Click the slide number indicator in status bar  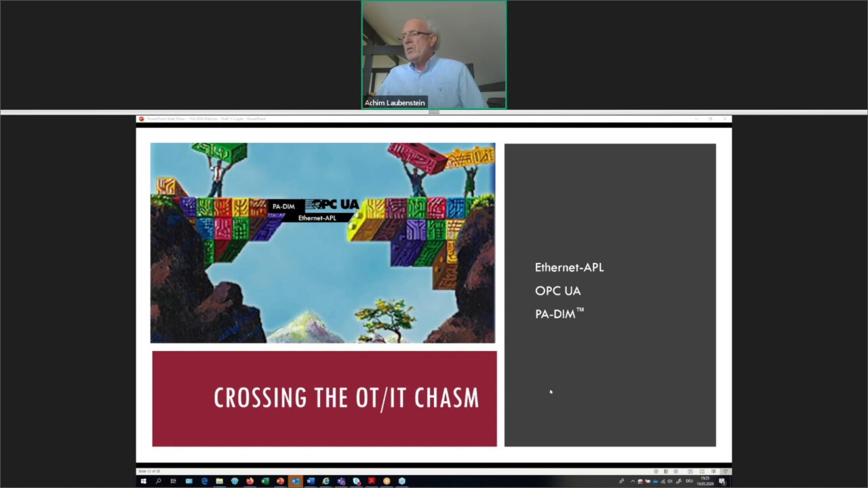click(x=149, y=471)
